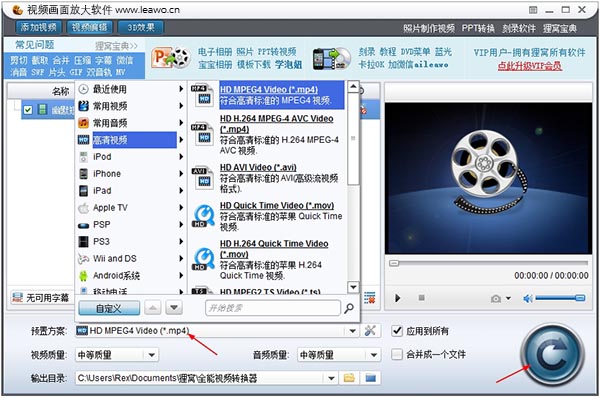Expand the 音频质量 dropdown
The height and width of the screenshot is (398, 600).
click(374, 355)
